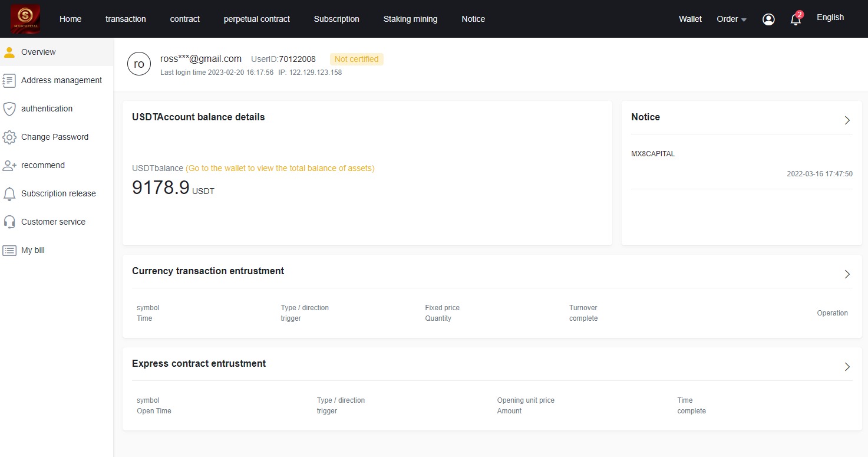Click the recommend add-user icon
Viewport: 868px width, 457px height.
click(9, 165)
